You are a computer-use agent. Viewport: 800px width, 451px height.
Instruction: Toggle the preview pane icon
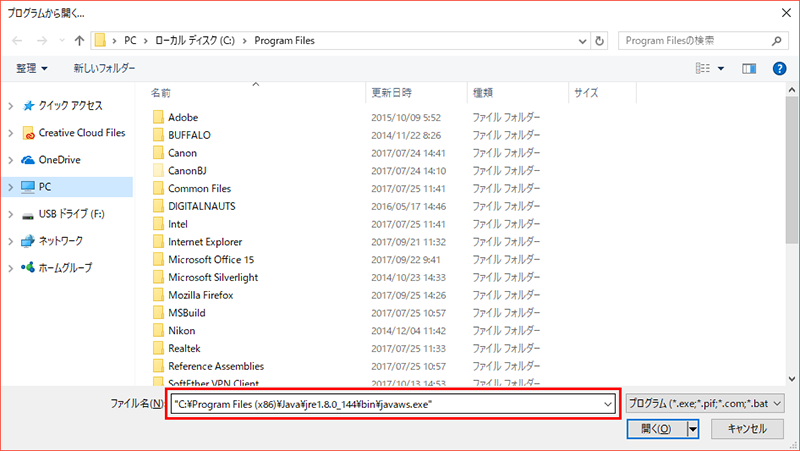click(x=748, y=68)
